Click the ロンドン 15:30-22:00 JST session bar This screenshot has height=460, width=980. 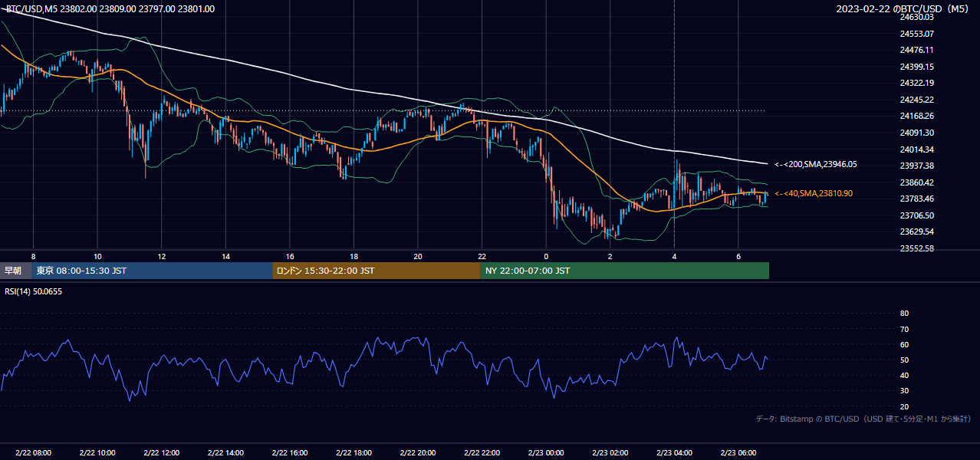click(x=377, y=271)
